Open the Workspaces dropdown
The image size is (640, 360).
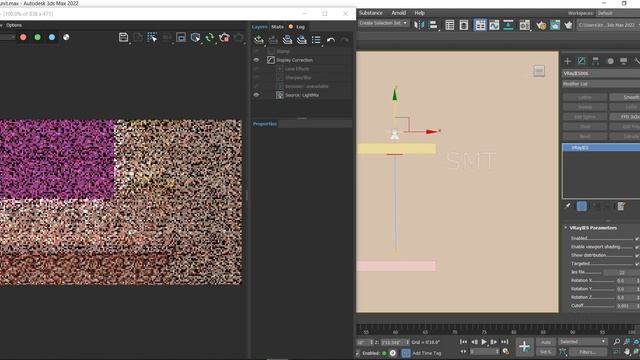pyautogui.click(x=618, y=13)
